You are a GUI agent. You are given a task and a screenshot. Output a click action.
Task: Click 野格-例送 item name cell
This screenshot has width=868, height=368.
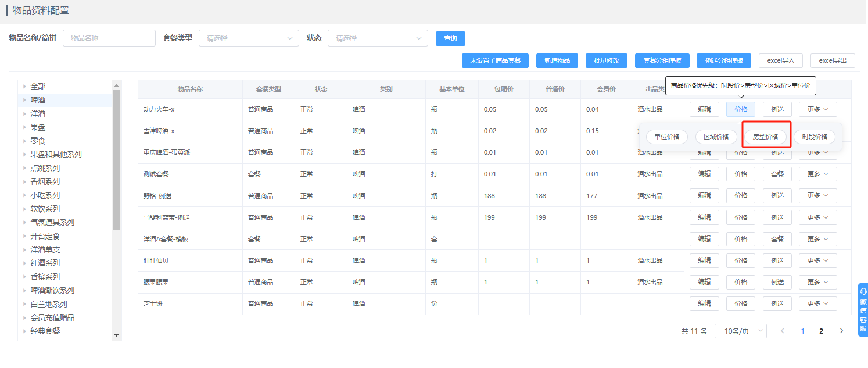190,196
